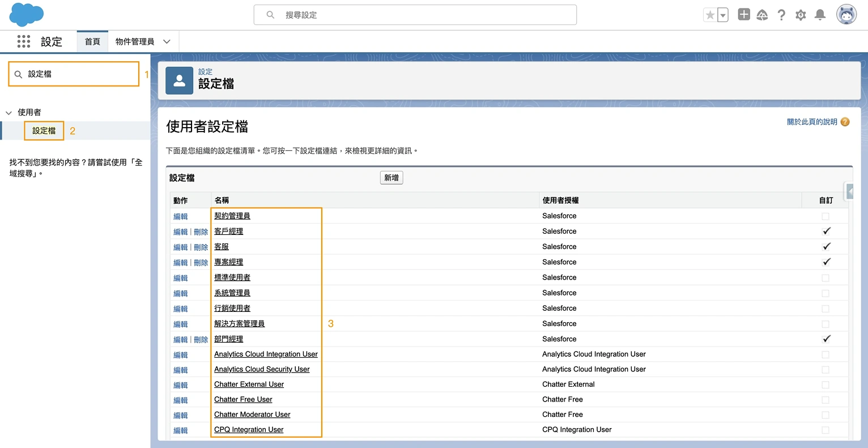
Task: Check the 自訂 checkbox for 契約管理員
Action: pyautogui.click(x=826, y=216)
